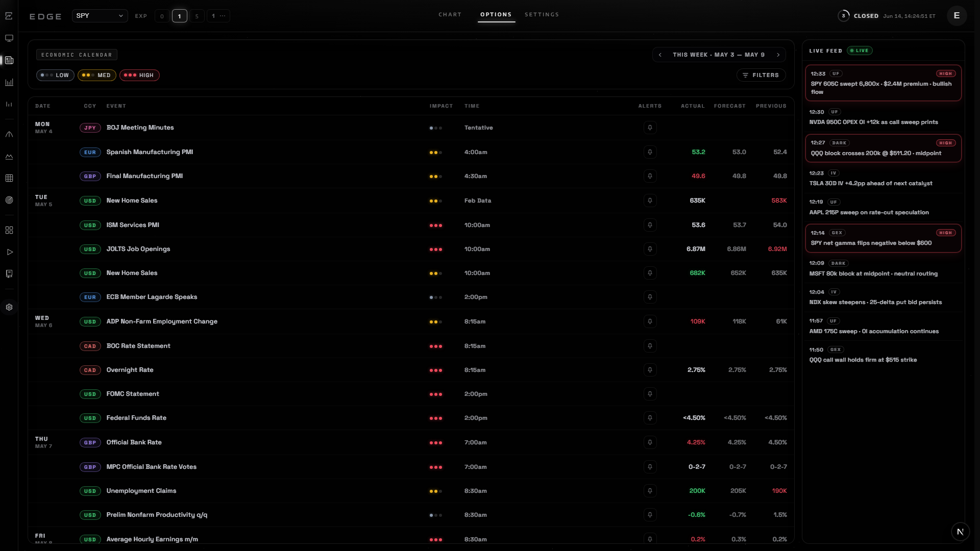Viewport: 980px width, 551px height.
Task: Click the Prelim Nonfarm Productivity q/q event
Action: click(157, 515)
